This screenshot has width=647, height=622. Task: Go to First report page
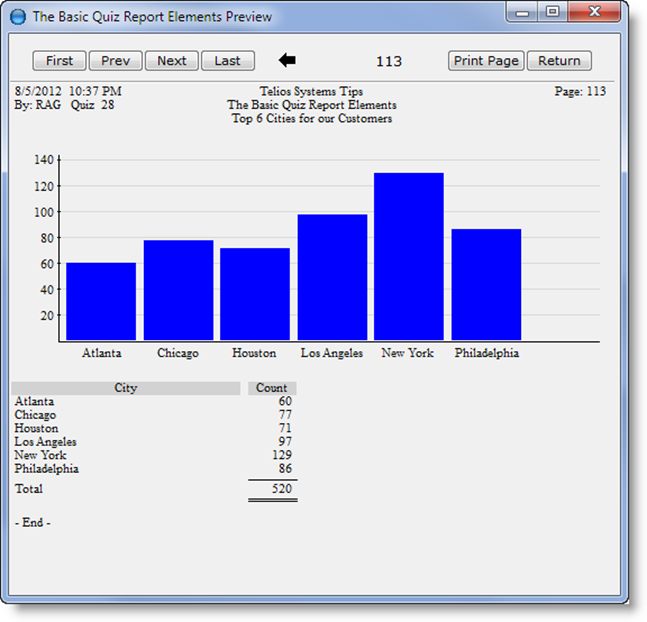click(x=60, y=61)
